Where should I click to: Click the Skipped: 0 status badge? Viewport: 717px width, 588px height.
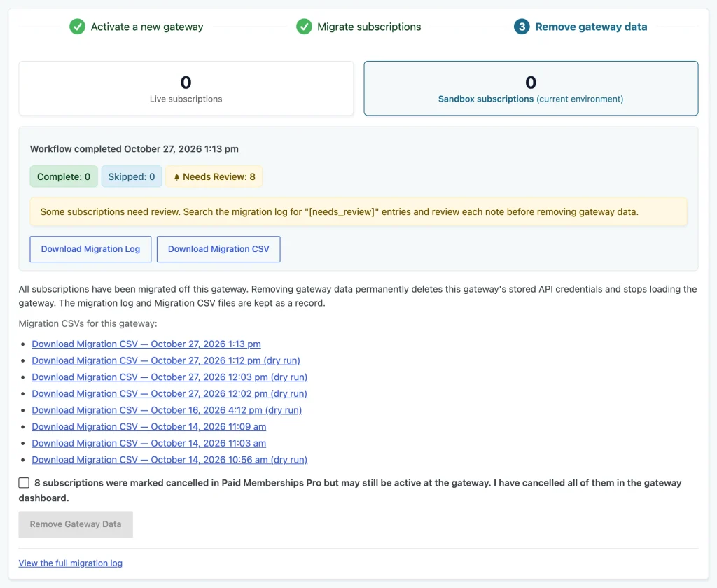tap(132, 176)
